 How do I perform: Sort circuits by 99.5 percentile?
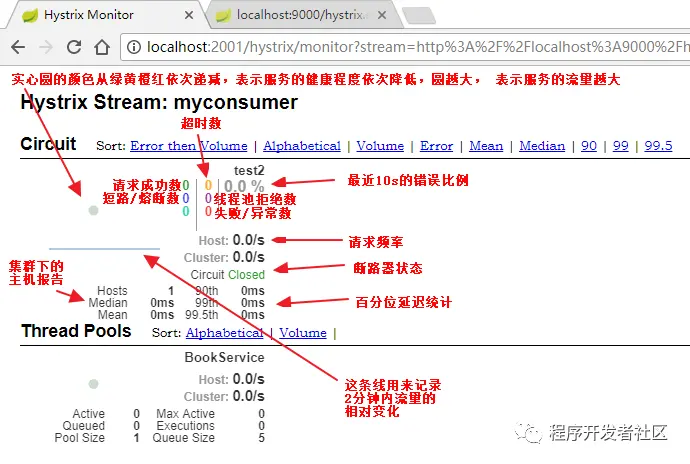pyautogui.click(x=658, y=146)
